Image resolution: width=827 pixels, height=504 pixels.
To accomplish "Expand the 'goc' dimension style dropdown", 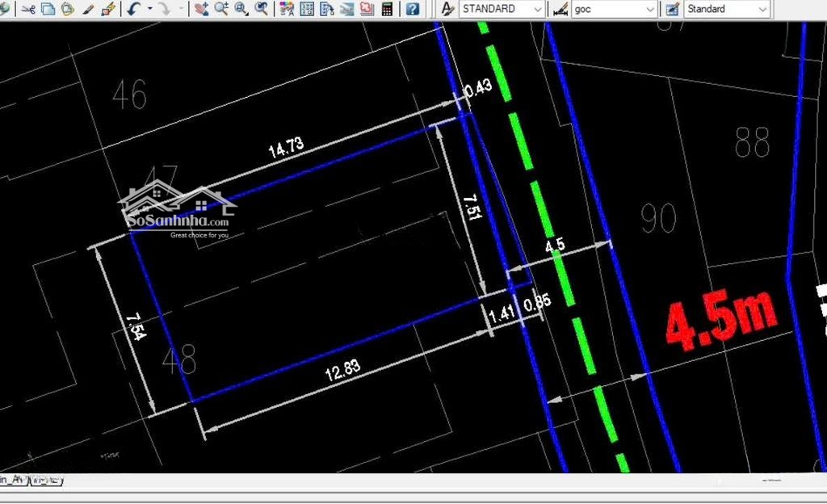I will click(650, 9).
